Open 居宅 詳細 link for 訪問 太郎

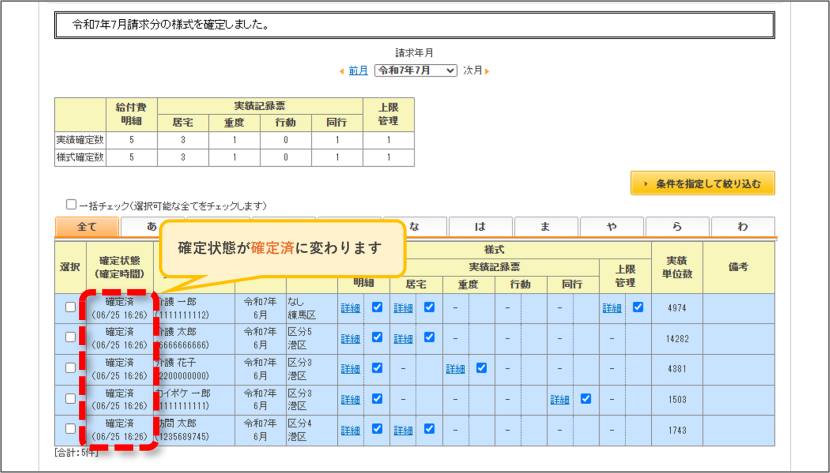pyautogui.click(x=403, y=430)
